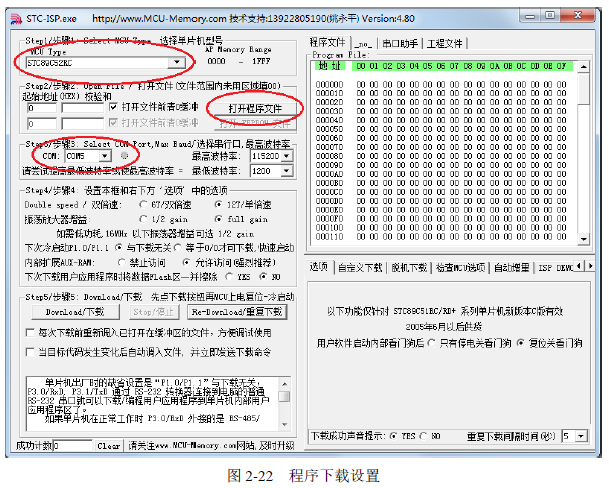This screenshot has width=609, height=488.
Task: Click the COM port status indicator light
Action: [x=124, y=156]
